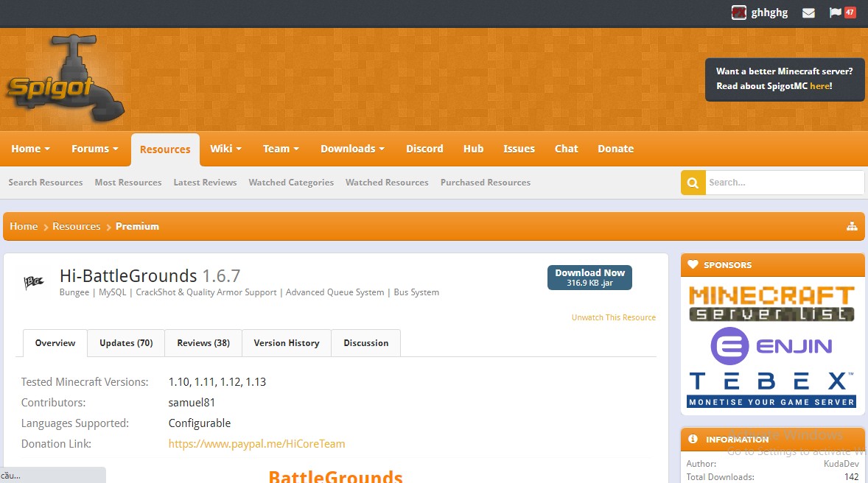Screen dimensions: 868x483
Task: Open Latest Reviews link
Action: click(205, 183)
